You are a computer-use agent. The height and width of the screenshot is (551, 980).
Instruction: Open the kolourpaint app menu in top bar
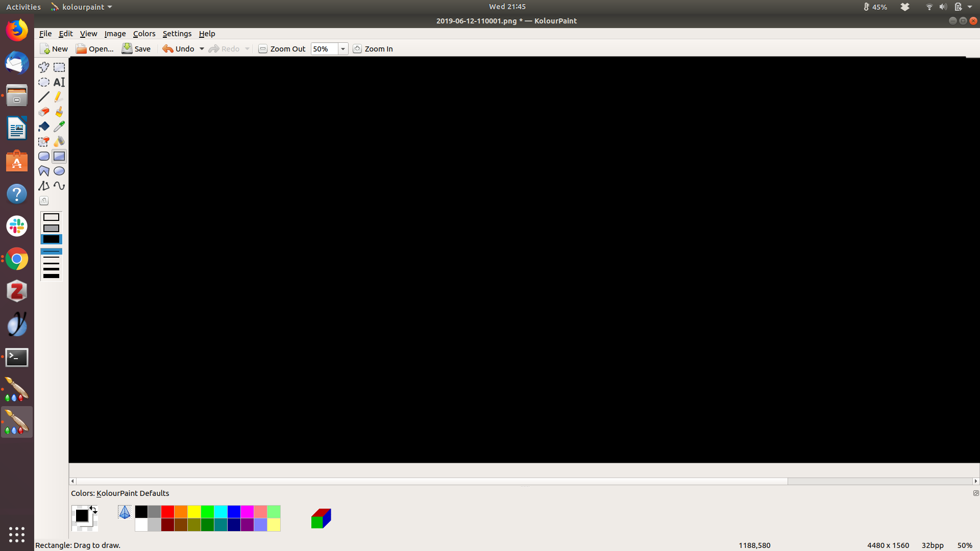(x=82, y=7)
